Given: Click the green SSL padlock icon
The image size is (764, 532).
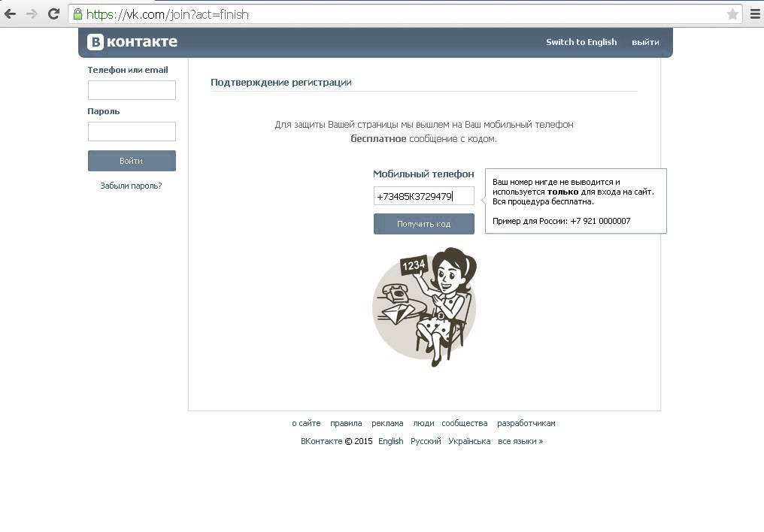Looking at the screenshot, I should [x=77, y=14].
